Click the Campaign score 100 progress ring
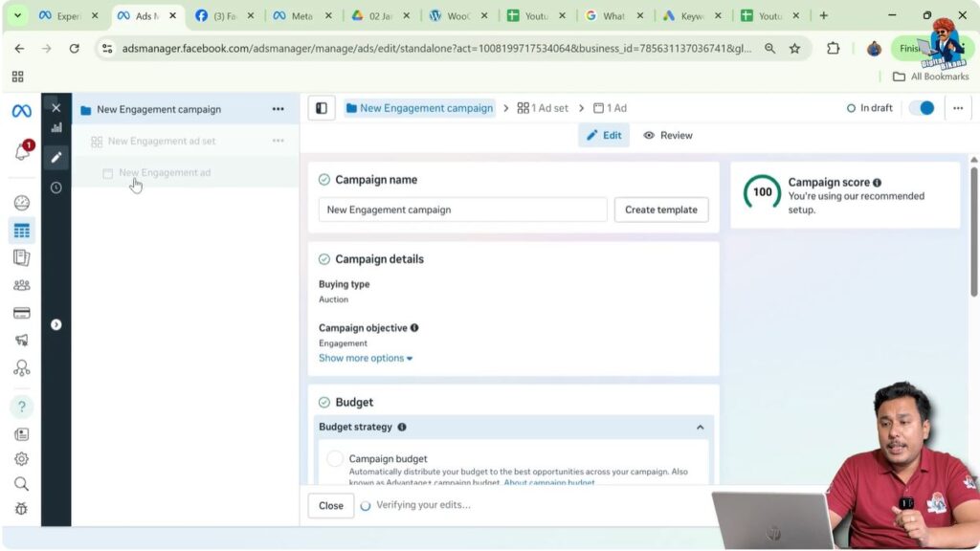Screen dimensions: 980x551 763,191
